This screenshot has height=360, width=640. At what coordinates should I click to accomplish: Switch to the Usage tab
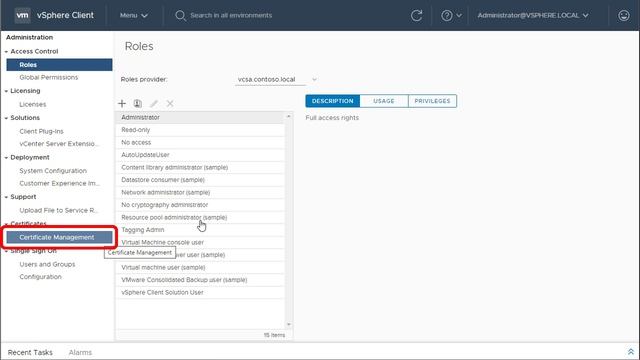(384, 101)
